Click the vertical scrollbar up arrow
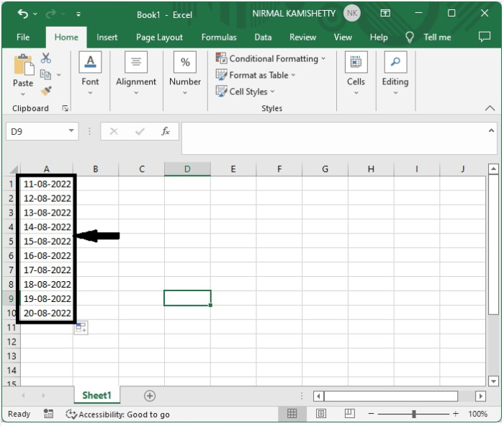504x426 pixels. tap(493, 168)
